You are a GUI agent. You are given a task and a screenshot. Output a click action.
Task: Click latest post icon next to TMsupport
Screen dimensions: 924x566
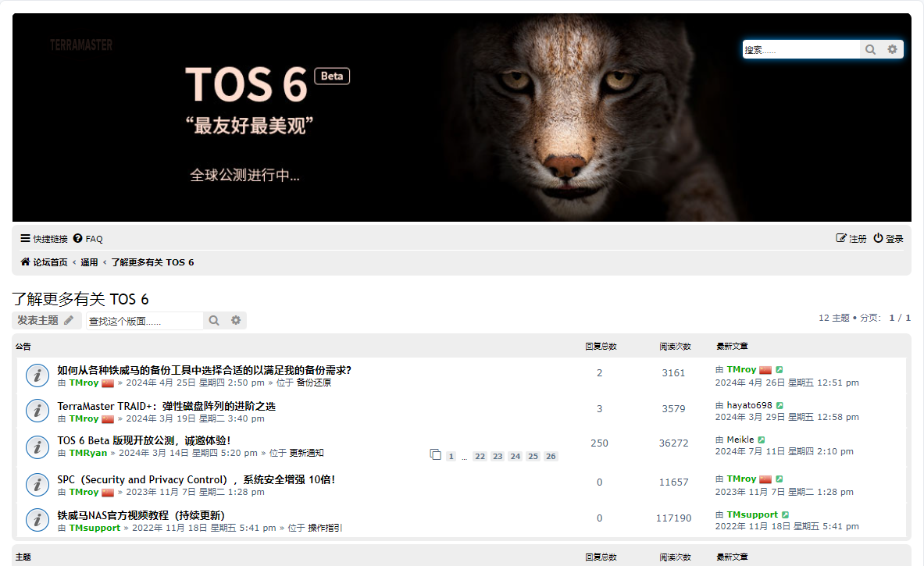[x=785, y=515]
